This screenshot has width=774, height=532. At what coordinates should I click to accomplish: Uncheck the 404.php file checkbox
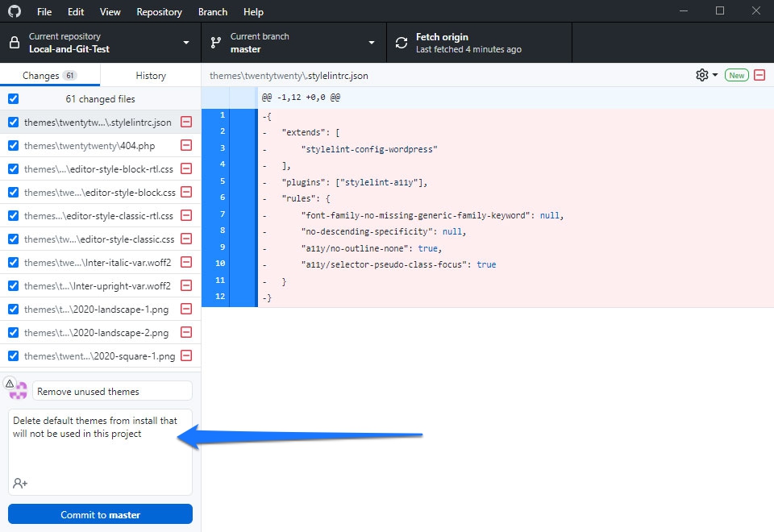pyautogui.click(x=14, y=146)
